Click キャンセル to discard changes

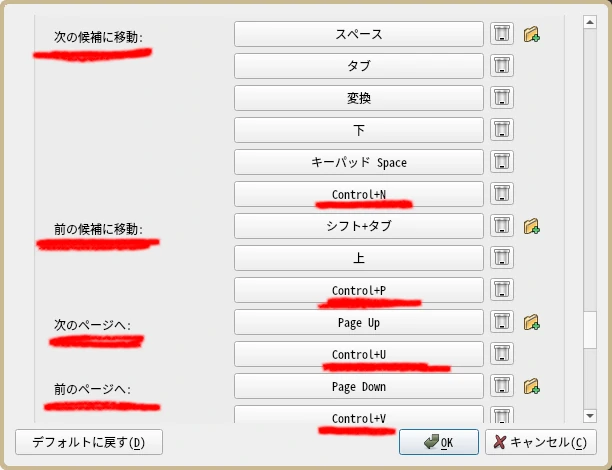click(540, 442)
